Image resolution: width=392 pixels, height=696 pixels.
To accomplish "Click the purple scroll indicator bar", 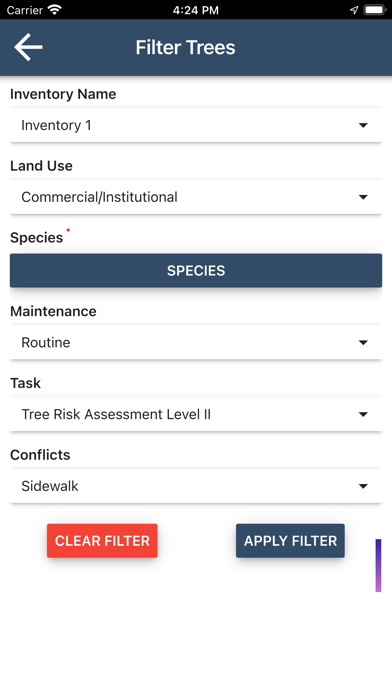I will (x=378, y=566).
